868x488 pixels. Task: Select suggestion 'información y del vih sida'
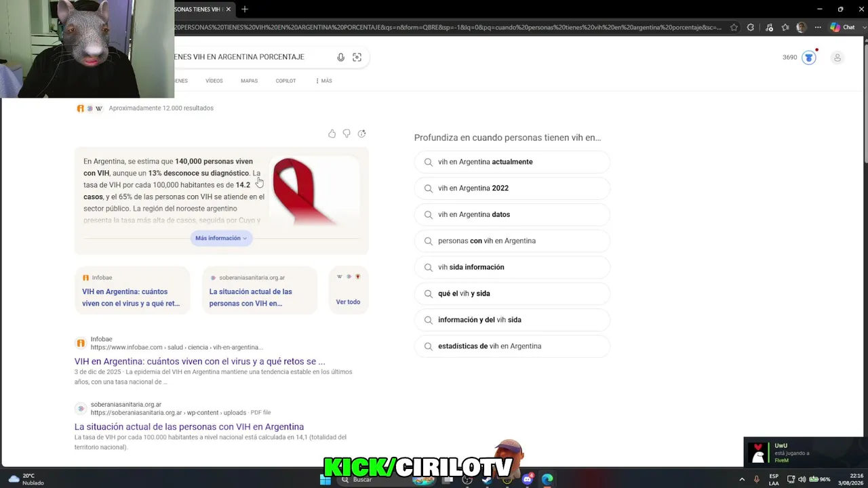pos(512,320)
